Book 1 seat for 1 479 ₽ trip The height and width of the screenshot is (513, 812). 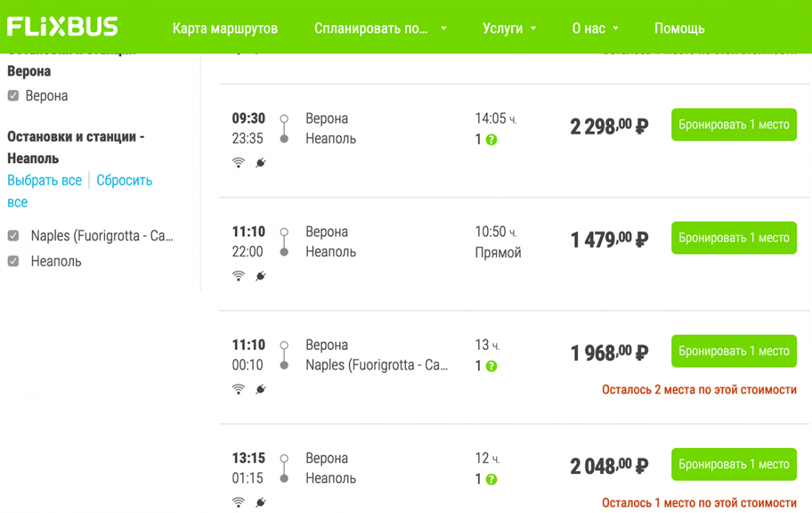pyautogui.click(x=734, y=238)
